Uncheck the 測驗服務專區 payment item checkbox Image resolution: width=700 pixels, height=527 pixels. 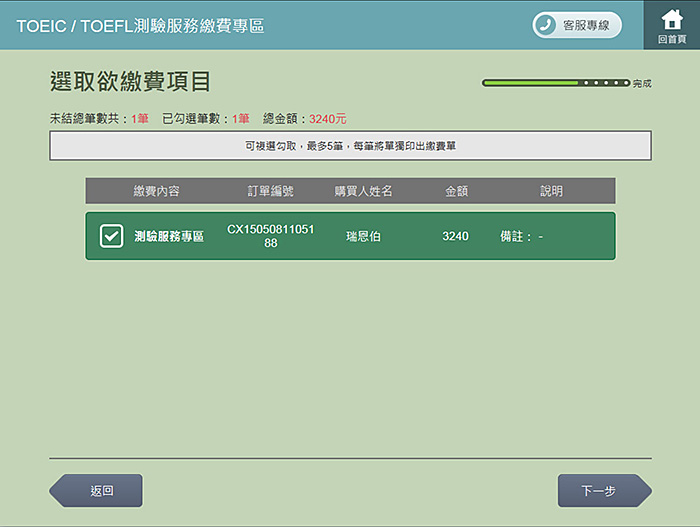(x=111, y=236)
